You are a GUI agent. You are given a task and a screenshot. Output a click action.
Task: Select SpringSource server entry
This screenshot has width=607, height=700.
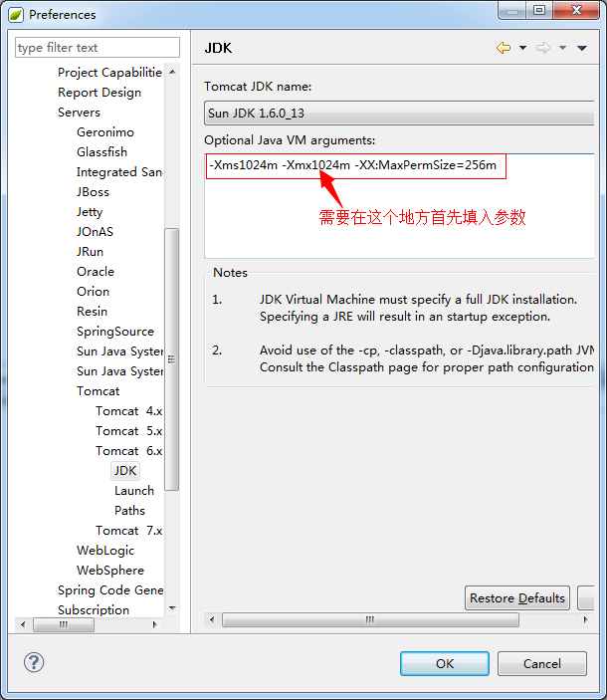click(x=115, y=332)
